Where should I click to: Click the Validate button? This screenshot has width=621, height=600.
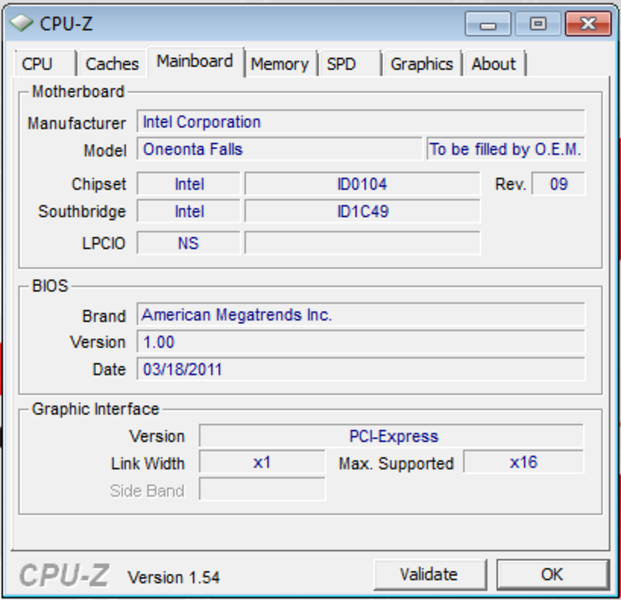tap(430, 575)
